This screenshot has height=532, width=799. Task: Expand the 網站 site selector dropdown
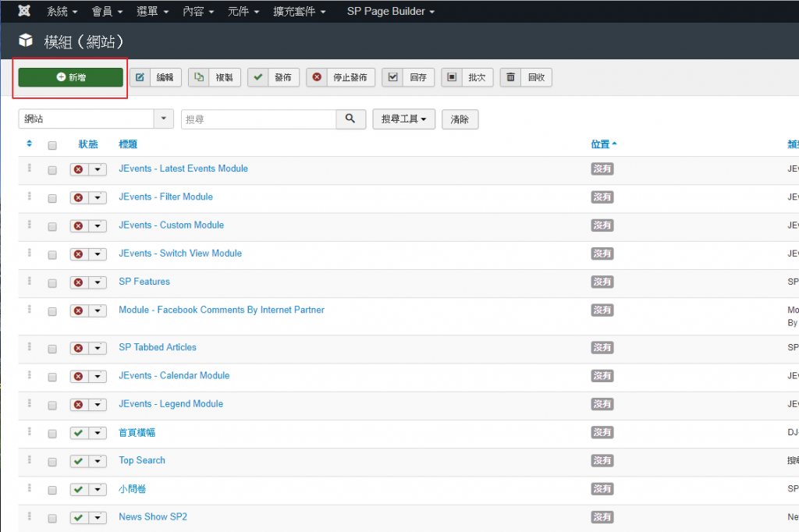coord(164,119)
